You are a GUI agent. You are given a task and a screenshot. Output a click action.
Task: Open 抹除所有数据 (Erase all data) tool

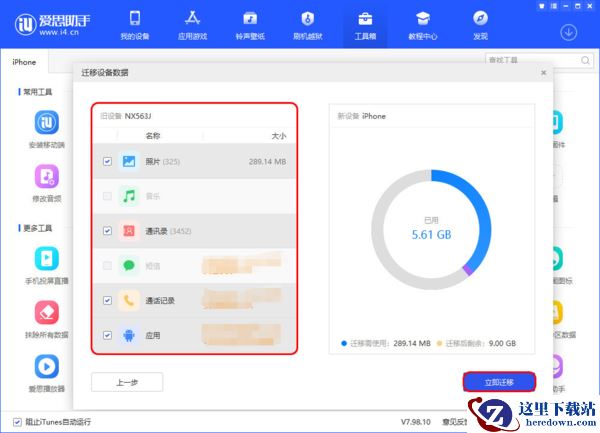tap(47, 320)
